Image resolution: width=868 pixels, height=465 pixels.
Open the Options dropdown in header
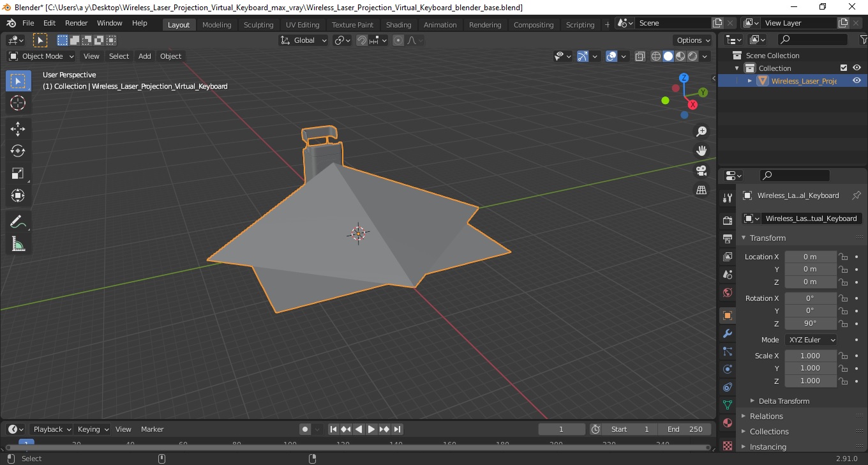[x=693, y=40]
